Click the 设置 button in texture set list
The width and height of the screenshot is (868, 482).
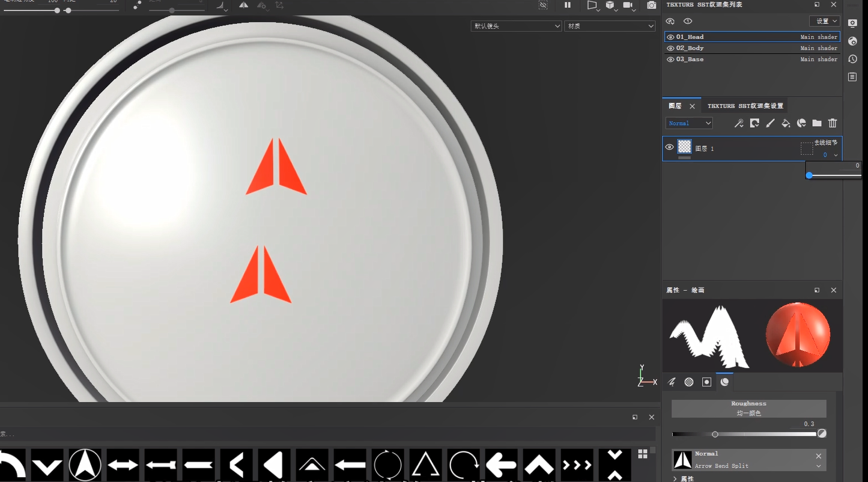(824, 20)
